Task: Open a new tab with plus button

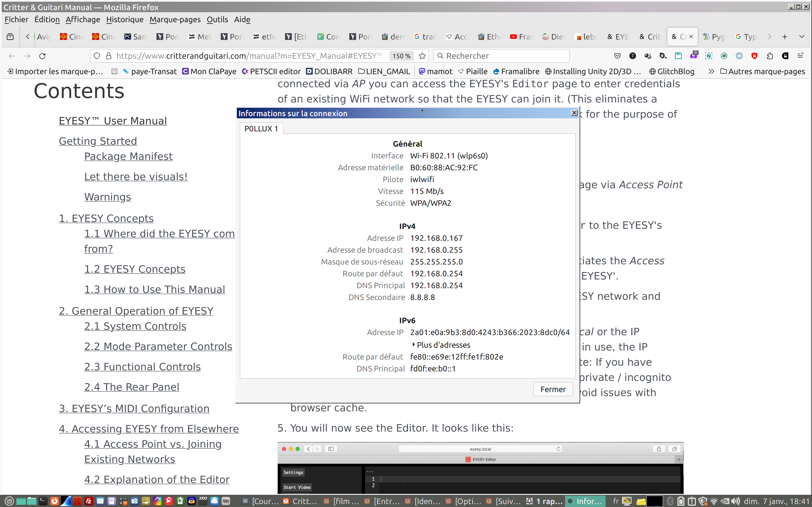Action: pyautogui.click(x=785, y=37)
